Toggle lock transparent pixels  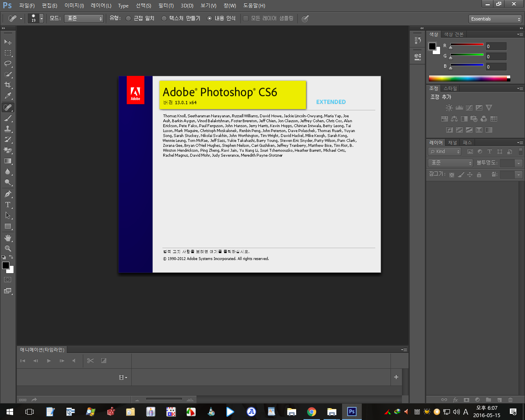click(x=452, y=175)
